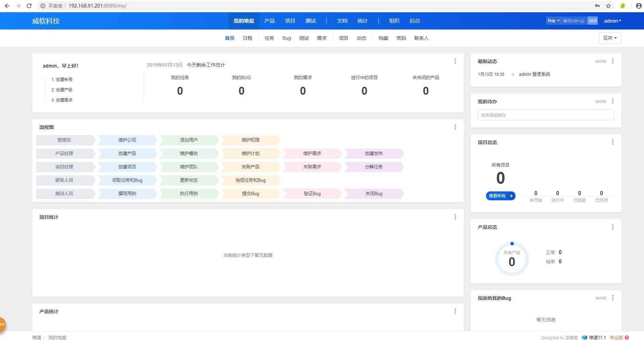644x343 pixels.
Task: Click the 2. 创建产品 step link
Action: [x=62, y=90]
